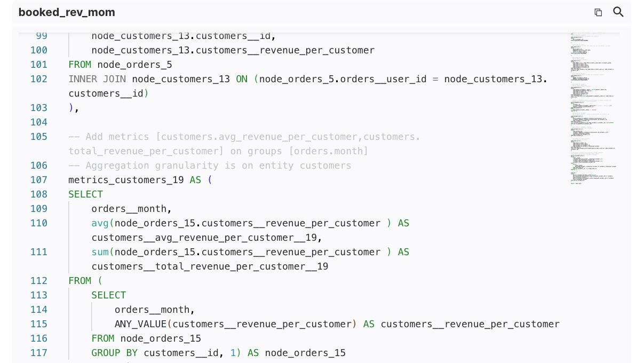Click 'orders__month,' on line 109

pyautogui.click(x=132, y=209)
